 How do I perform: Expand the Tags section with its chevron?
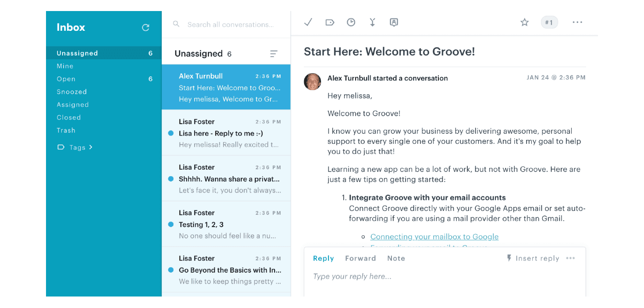click(x=90, y=147)
